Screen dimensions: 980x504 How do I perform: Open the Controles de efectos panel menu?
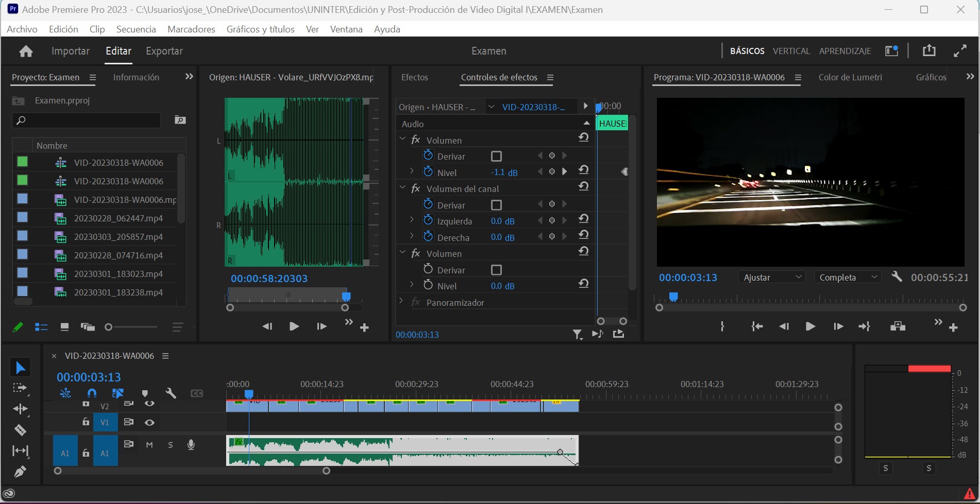[550, 77]
